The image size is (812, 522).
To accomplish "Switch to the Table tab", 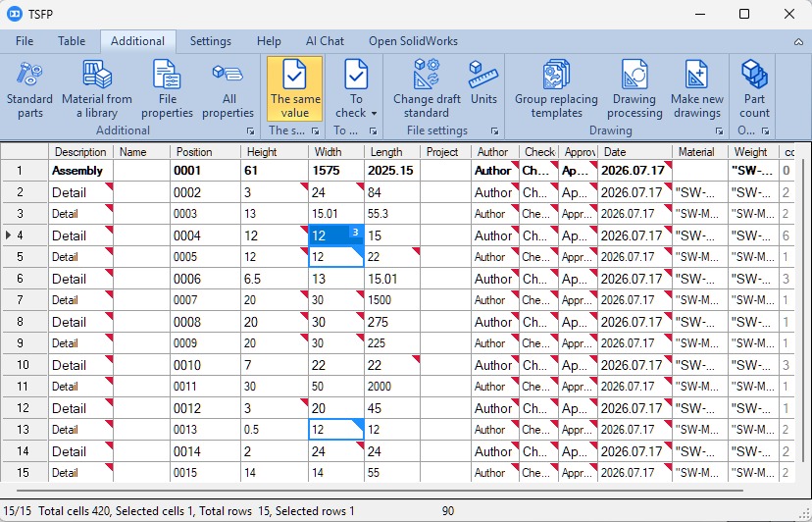I will tap(72, 41).
